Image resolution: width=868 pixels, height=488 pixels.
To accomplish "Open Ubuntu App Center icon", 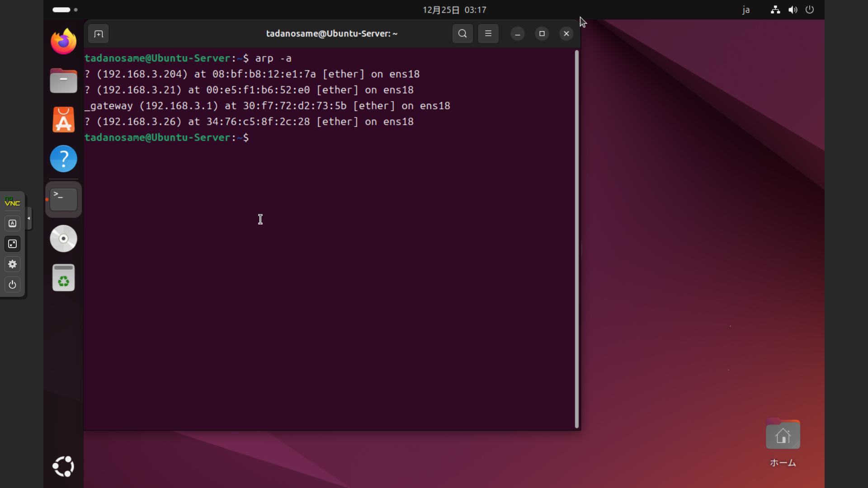I will [x=63, y=120].
